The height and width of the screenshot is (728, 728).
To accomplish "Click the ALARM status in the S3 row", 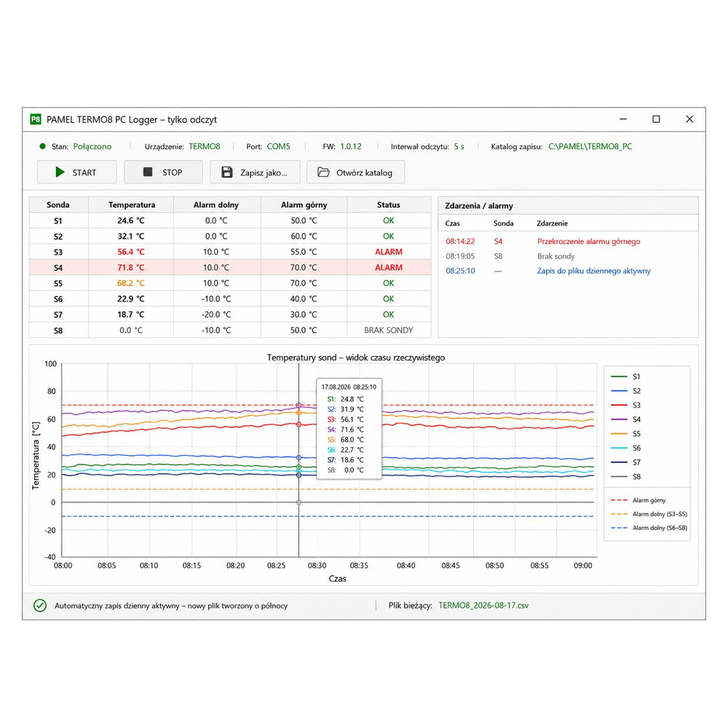I will (x=389, y=252).
